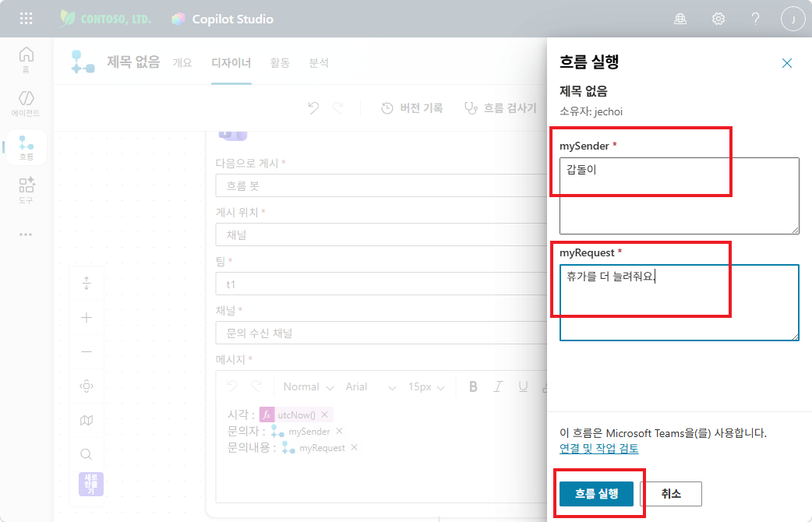This screenshot has height=522, width=812.
Task: Click the myRequest text input field
Action: [x=679, y=302]
